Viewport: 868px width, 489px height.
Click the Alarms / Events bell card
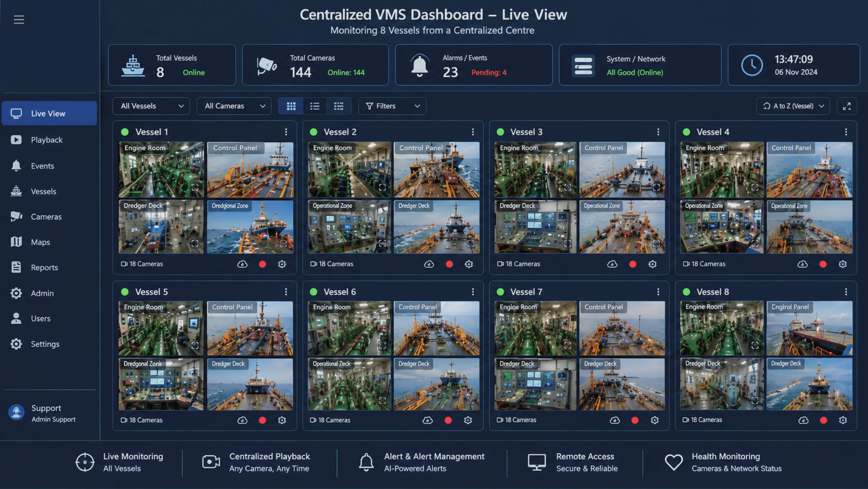474,65
